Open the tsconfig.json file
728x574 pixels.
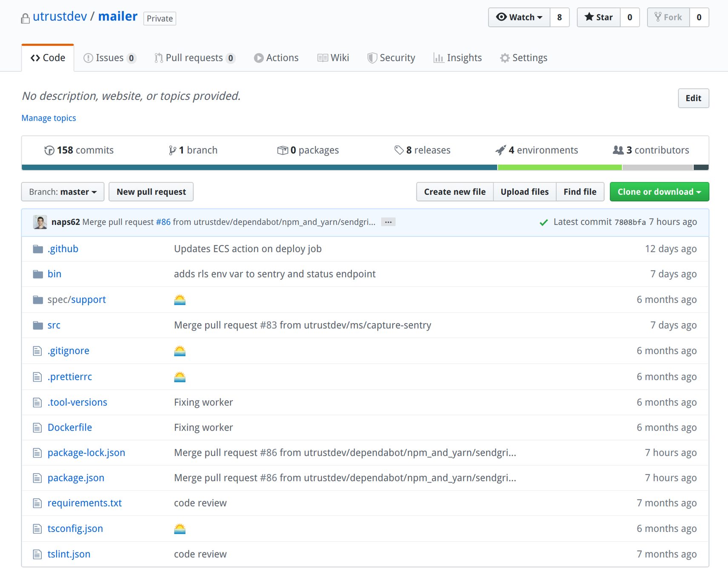pos(75,529)
